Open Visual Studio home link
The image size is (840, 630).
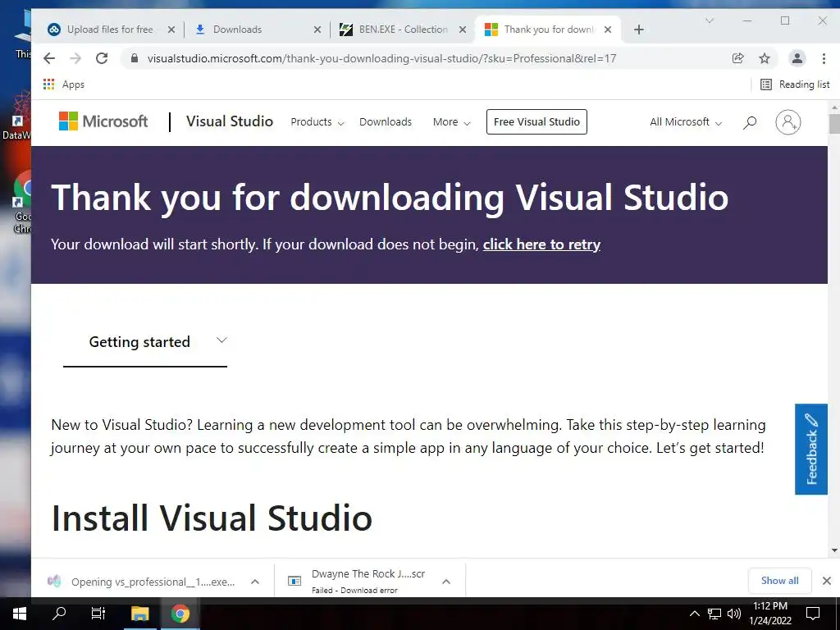coord(230,121)
